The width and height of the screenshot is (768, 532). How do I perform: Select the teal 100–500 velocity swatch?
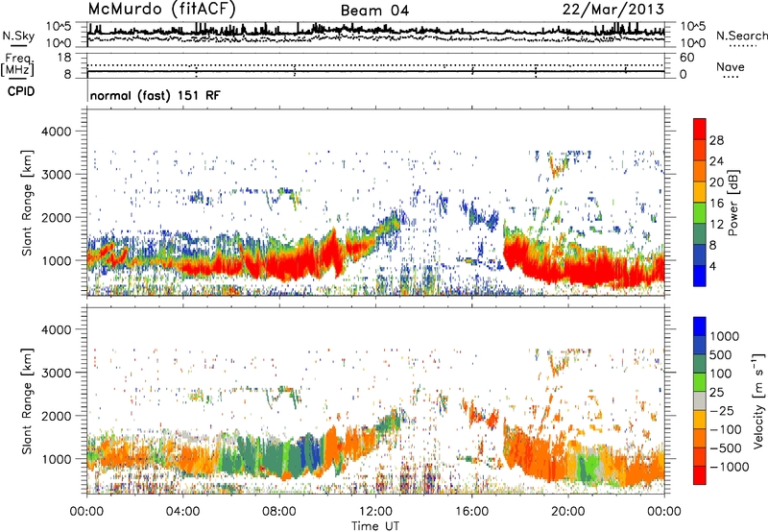(x=700, y=364)
